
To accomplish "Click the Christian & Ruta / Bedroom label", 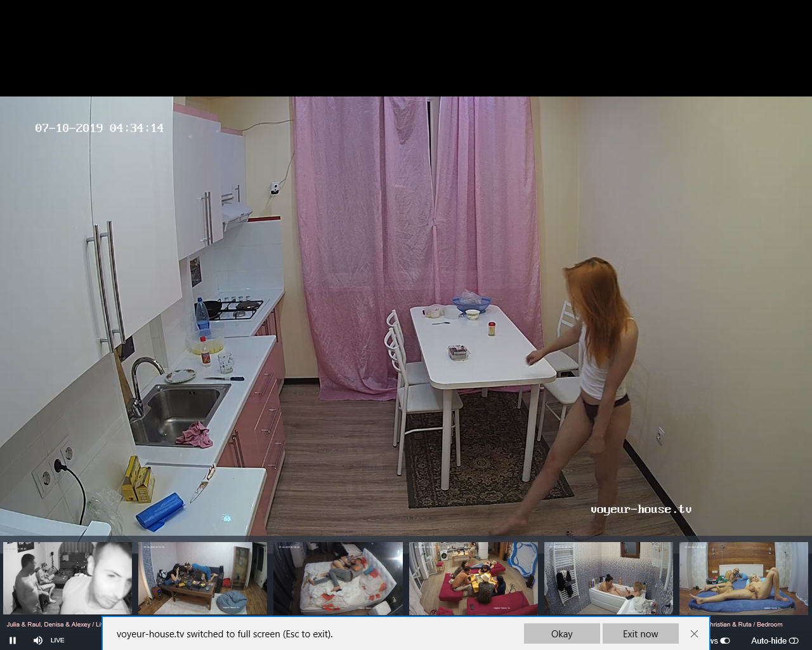I will (x=746, y=625).
